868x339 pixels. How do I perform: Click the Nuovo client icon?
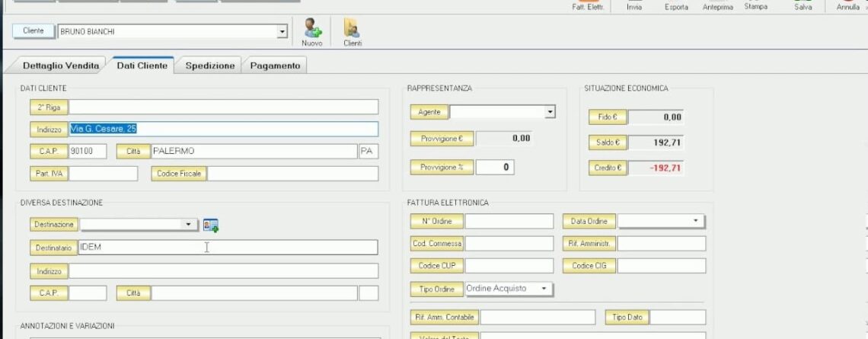point(312,31)
